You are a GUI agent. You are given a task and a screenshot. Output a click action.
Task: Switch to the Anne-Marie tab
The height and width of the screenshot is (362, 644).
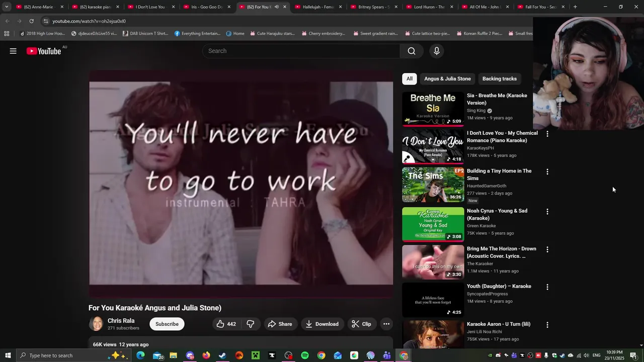tap(40, 7)
